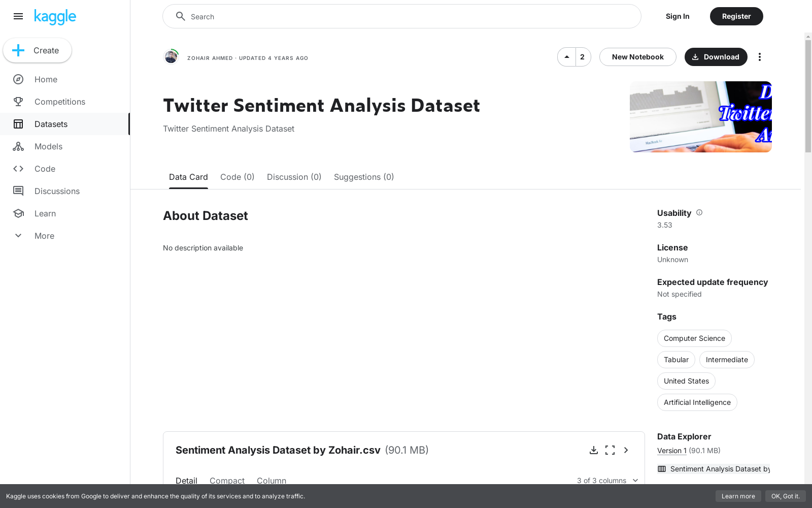
Task: Open the Discussions section icon
Action: coord(18,191)
